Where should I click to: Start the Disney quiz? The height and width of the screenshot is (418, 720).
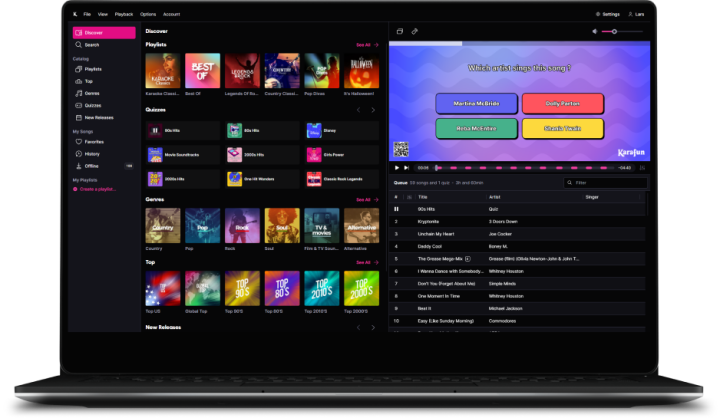coord(342,130)
